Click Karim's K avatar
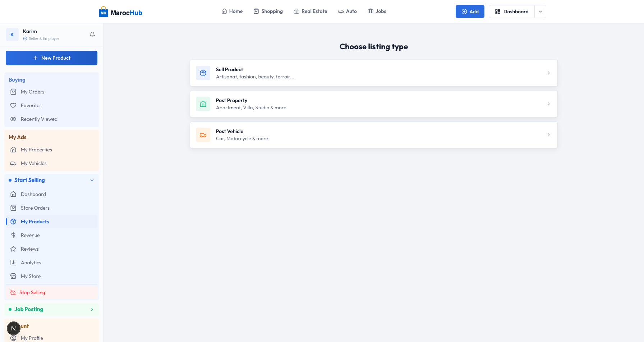This screenshot has width=644, height=342. click(12, 35)
